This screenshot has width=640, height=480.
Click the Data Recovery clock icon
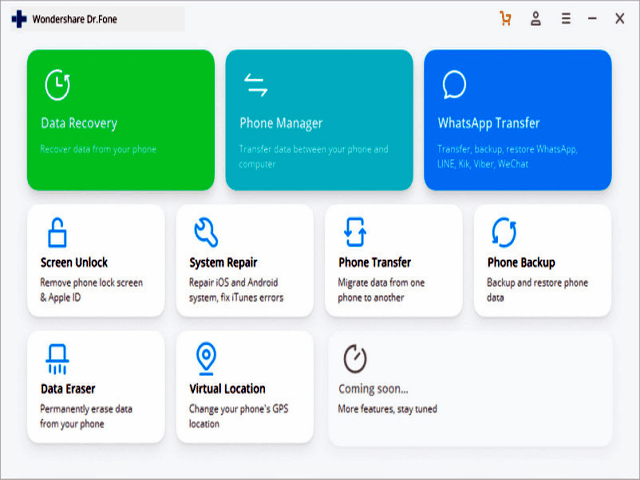58,85
